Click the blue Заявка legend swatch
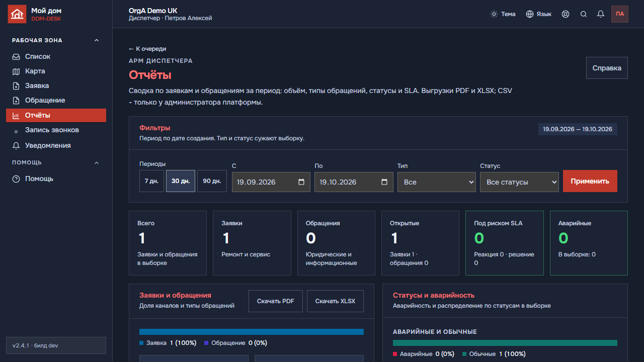This screenshot has width=644, height=362. 141,343
